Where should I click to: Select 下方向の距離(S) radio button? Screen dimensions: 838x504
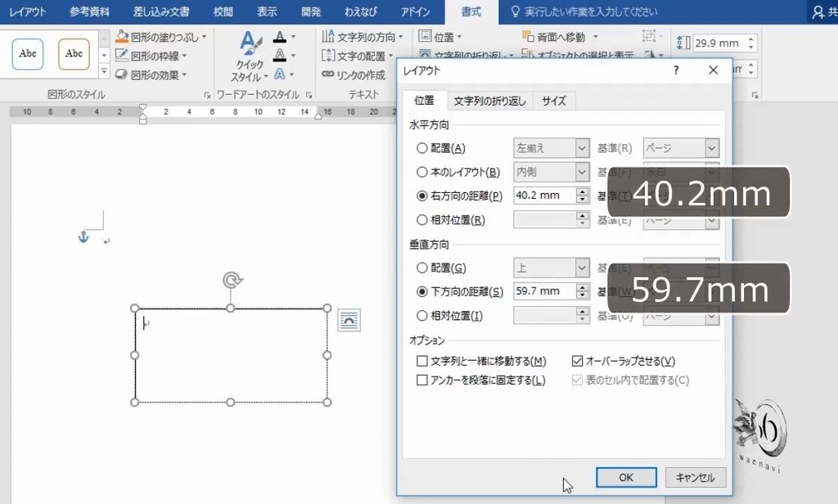[x=422, y=291]
